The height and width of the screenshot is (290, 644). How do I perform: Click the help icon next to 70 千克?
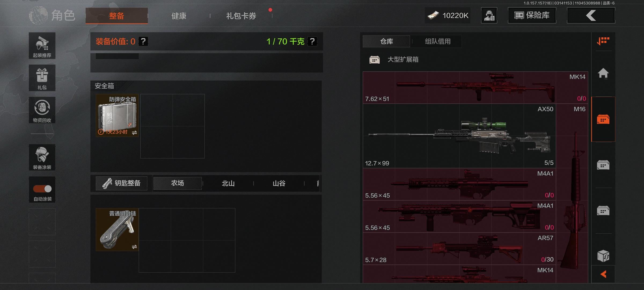click(x=312, y=41)
